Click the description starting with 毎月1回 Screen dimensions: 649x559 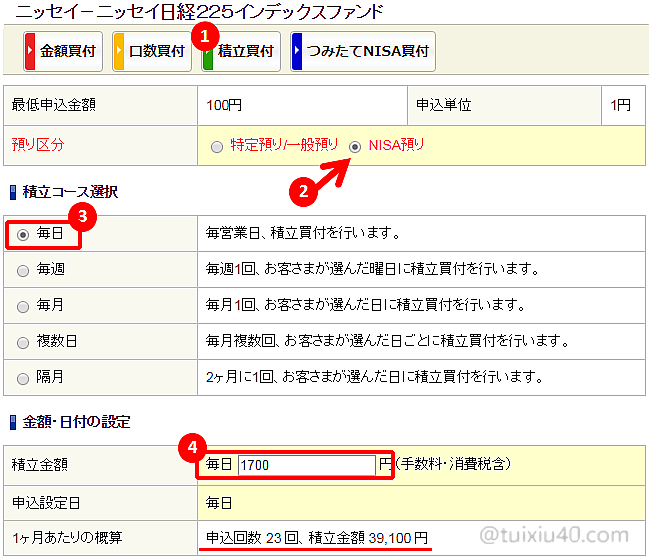click(x=366, y=305)
